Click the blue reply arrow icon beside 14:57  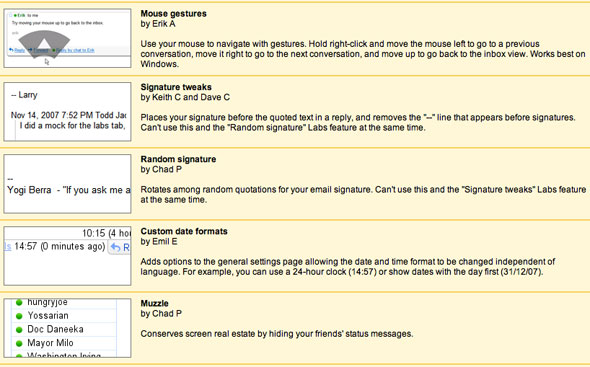point(116,247)
